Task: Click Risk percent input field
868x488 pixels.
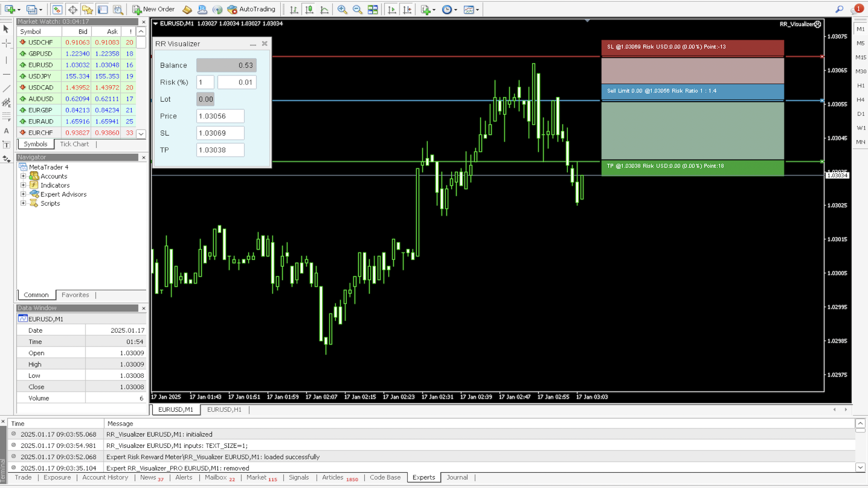Action: 205,82
